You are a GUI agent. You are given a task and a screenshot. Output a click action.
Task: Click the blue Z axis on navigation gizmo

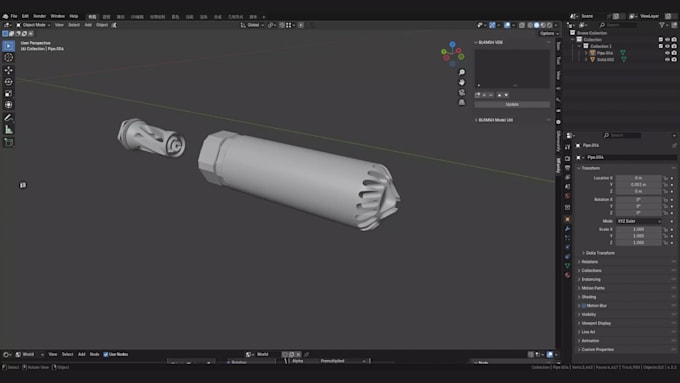[452, 44]
